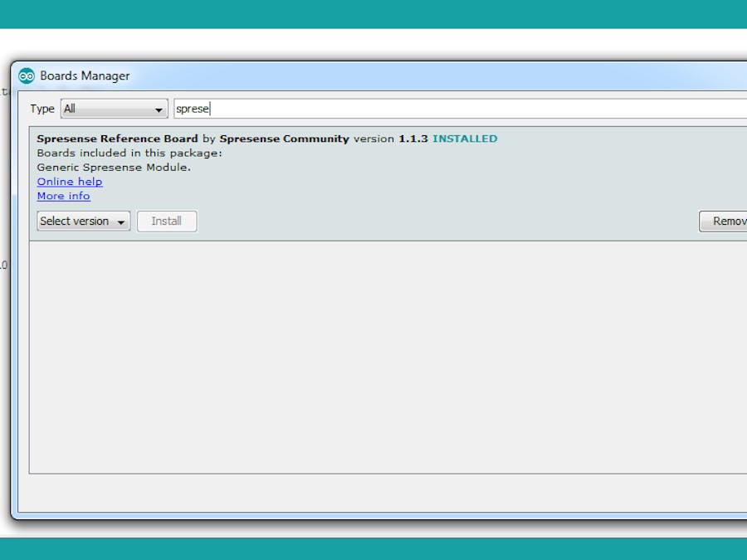Open the More info link
The image size is (747, 560).
(x=63, y=196)
